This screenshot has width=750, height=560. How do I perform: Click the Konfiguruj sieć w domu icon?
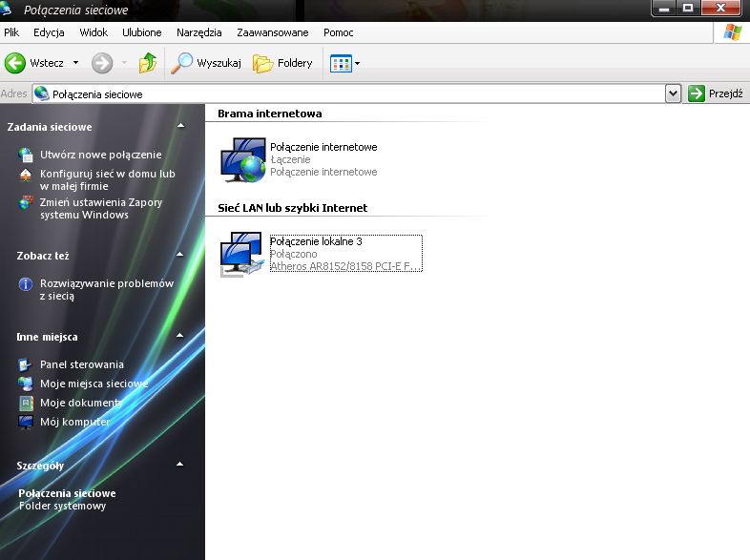(26, 175)
